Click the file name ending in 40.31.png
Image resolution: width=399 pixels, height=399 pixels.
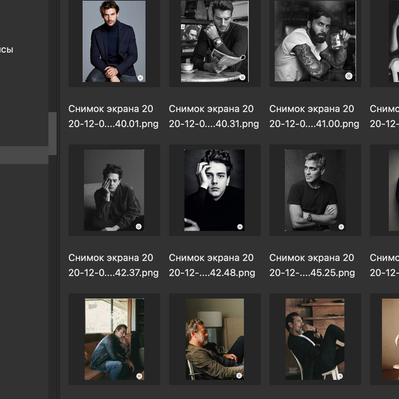click(214, 116)
